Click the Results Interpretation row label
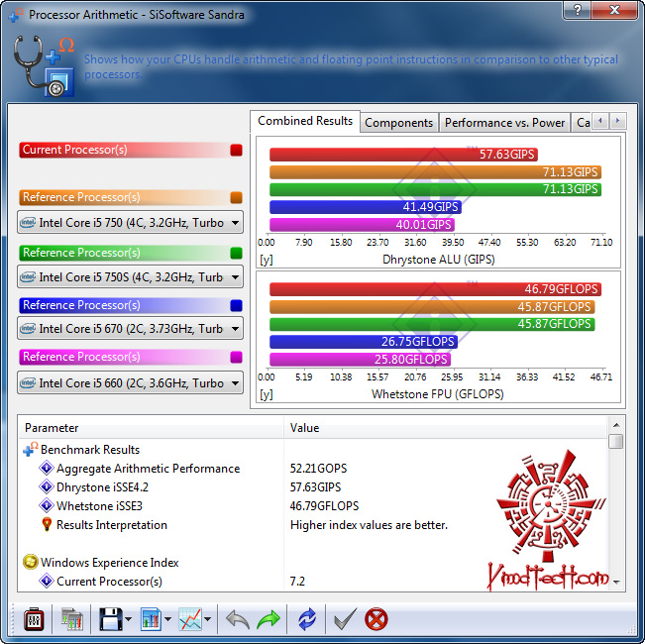 pyautogui.click(x=112, y=525)
